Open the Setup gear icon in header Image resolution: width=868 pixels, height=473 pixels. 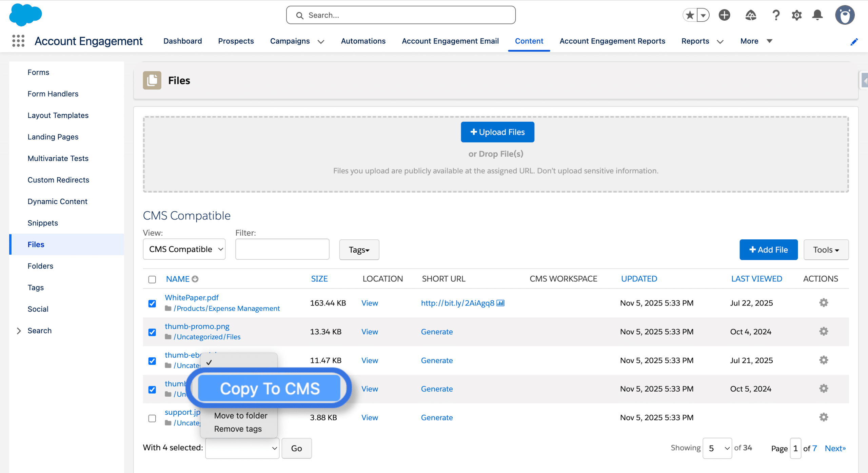point(797,15)
